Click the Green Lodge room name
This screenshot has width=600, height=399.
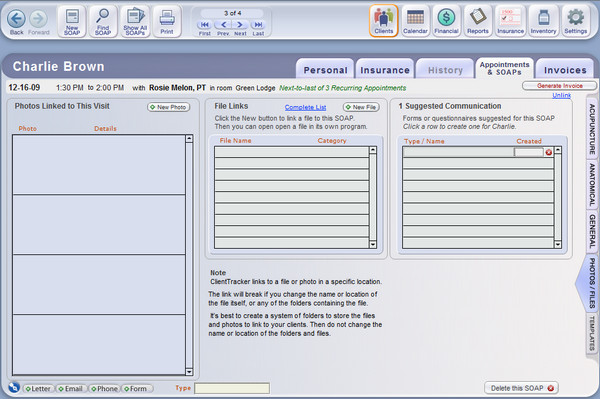255,88
